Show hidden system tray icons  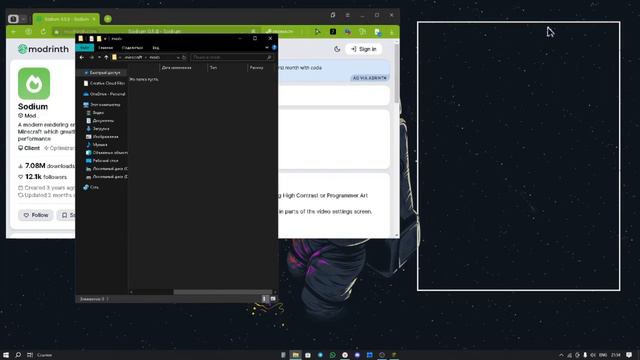coord(561,355)
